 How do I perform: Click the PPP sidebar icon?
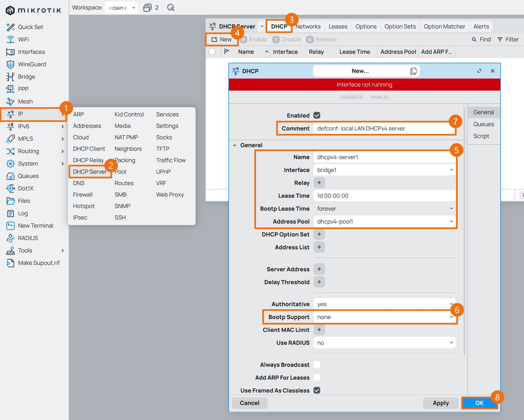[10, 89]
